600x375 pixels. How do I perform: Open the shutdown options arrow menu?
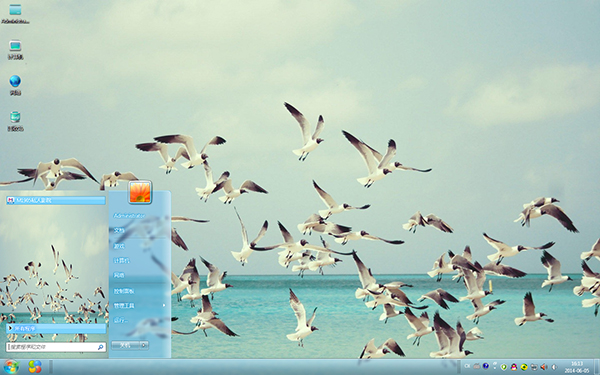point(144,345)
